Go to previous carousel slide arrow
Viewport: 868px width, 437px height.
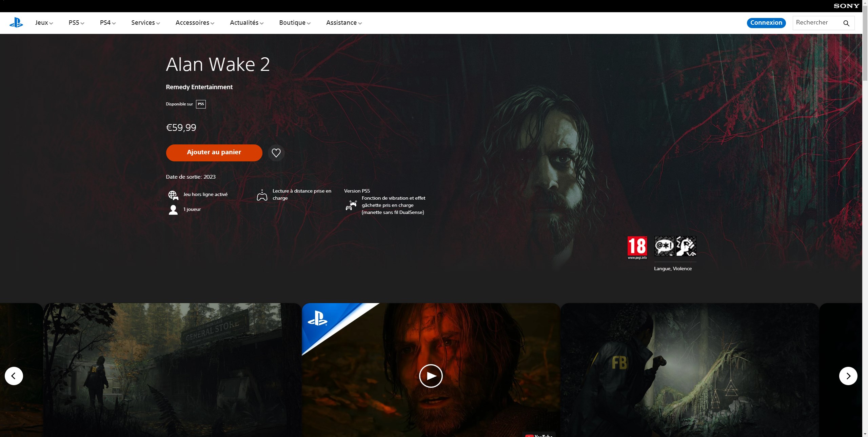coord(14,376)
